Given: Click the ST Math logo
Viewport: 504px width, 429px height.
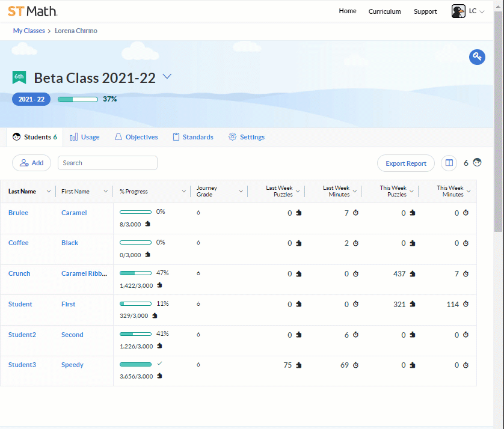Looking at the screenshot, I should click(x=32, y=11).
